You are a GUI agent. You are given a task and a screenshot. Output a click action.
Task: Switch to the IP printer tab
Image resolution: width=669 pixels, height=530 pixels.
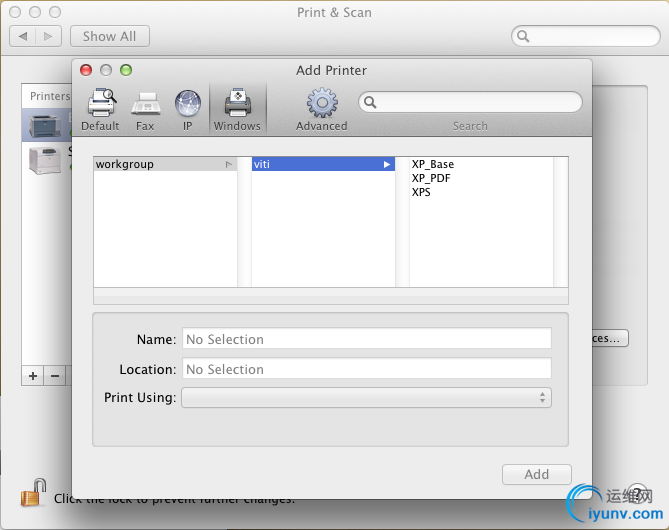187,110
